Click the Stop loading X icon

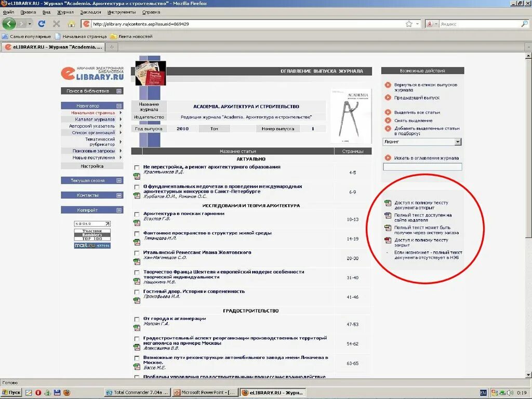point(56,24)
